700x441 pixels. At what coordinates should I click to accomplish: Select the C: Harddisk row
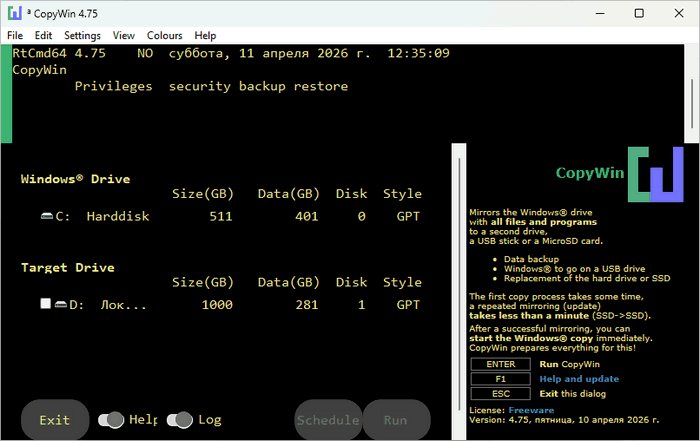[x=230, y=216]
